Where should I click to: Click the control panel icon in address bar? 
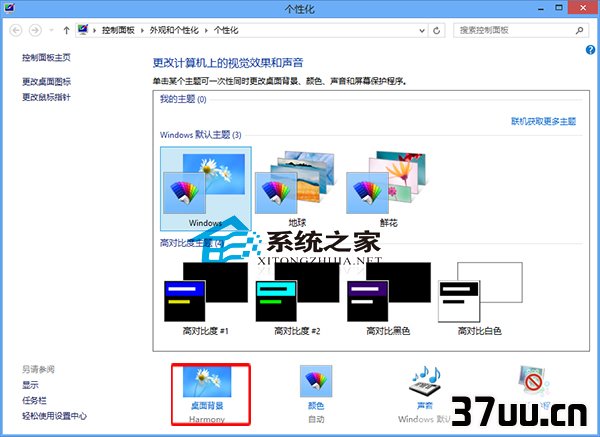[83, 30]
